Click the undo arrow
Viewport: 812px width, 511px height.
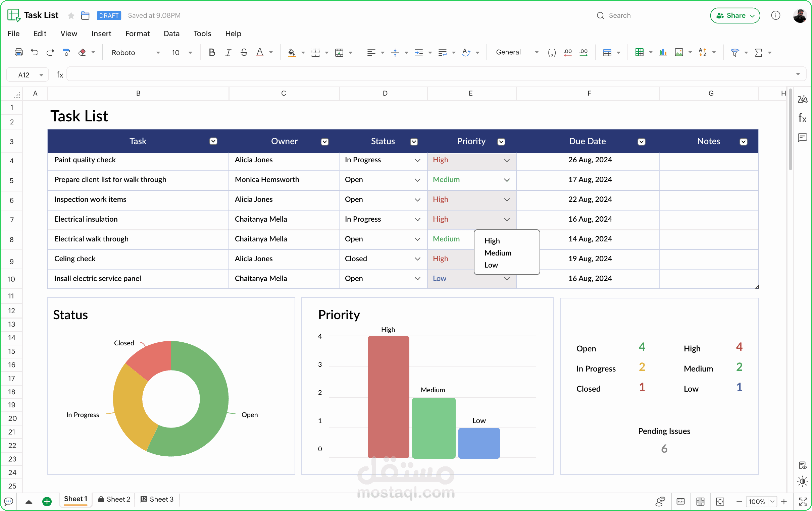click(x=35, y=52)
